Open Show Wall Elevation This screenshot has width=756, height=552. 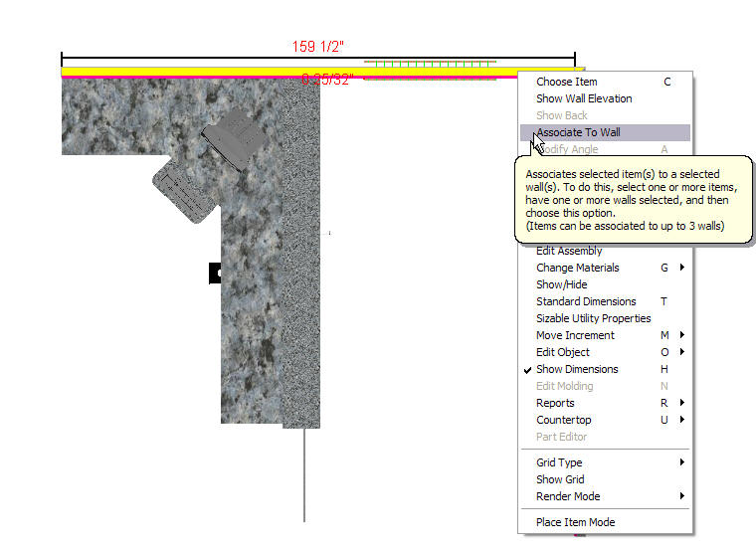click(x=605, y=98)
